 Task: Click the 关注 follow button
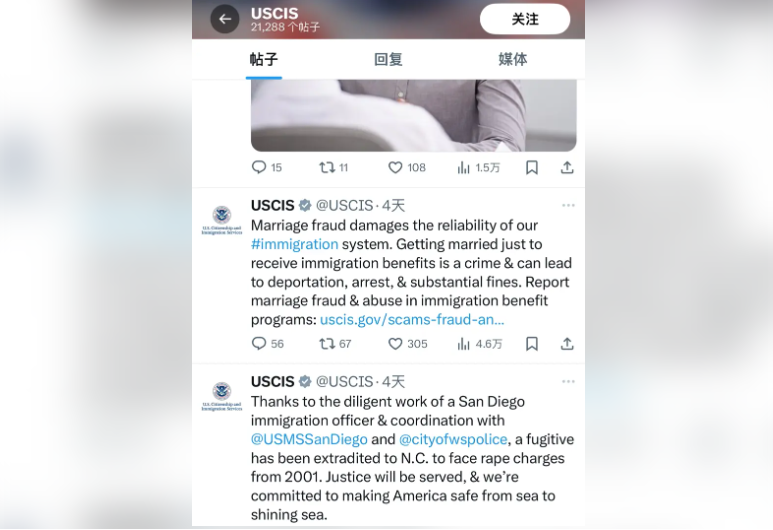[x=525, y=19]
